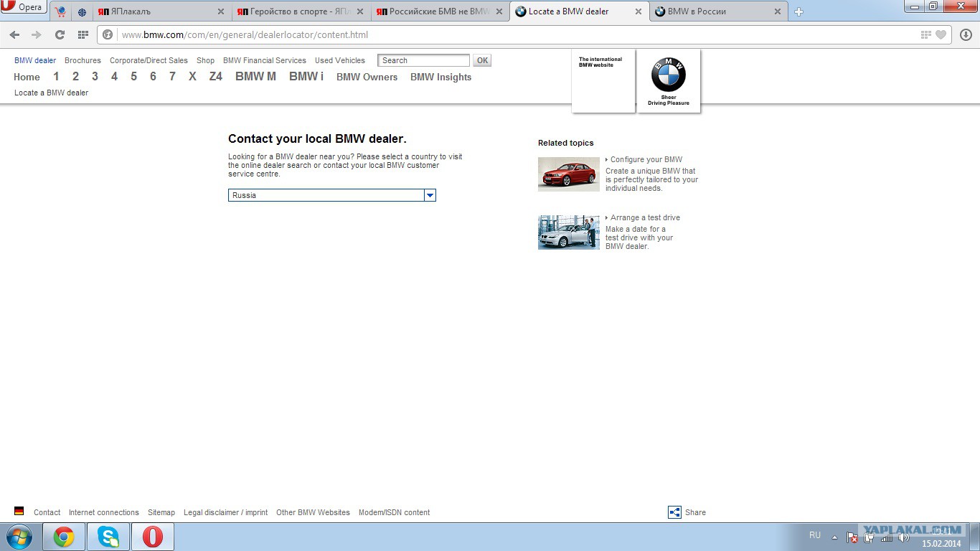Viewport: 980px width, 551px height.
Task: Click the BMW roundel logo
Action: (669, 75)
